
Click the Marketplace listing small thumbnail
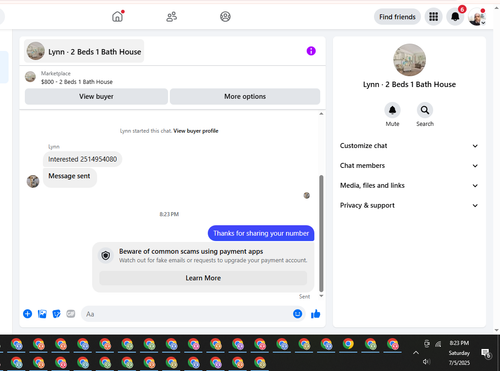(30, 77)
